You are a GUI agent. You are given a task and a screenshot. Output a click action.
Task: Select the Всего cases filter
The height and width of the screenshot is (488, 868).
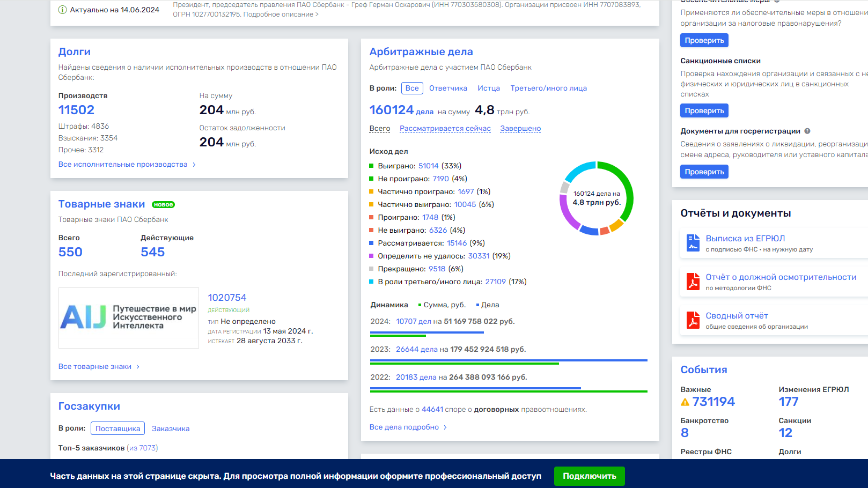click(x=380, y=128)
